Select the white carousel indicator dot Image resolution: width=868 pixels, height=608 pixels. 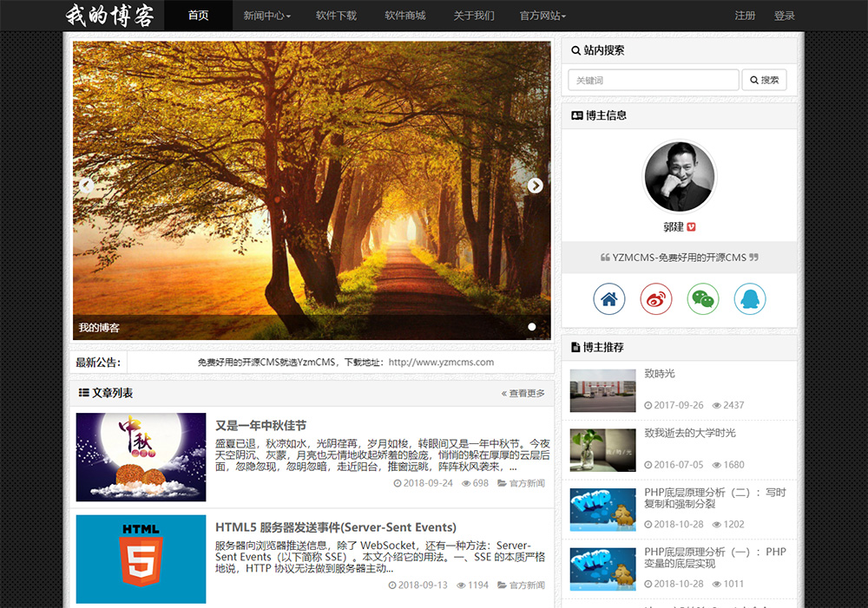[532, 327]
